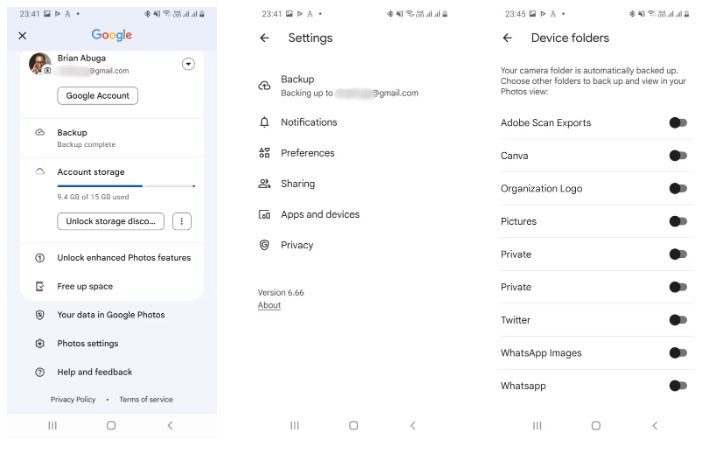Viewport: 712px width, 450px height.
Task: Enable backup for Adobe Scan Exports folder
Action: pos(678,123)
